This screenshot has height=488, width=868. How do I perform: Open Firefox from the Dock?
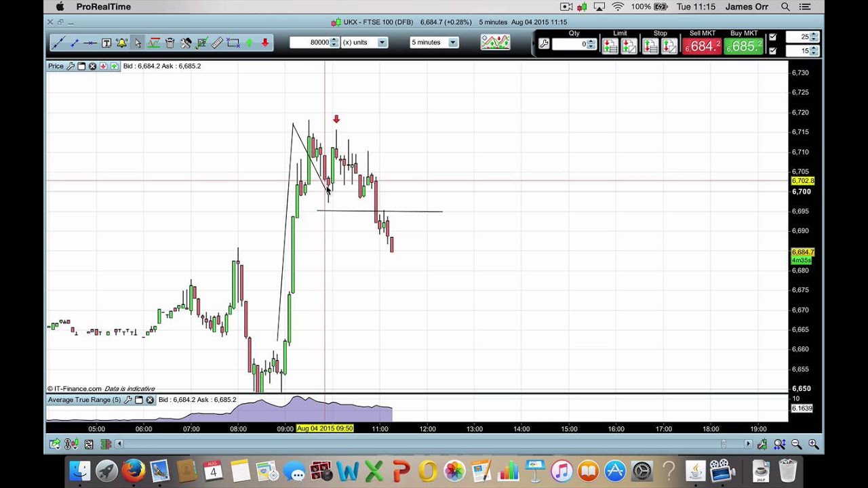point(134,470)
